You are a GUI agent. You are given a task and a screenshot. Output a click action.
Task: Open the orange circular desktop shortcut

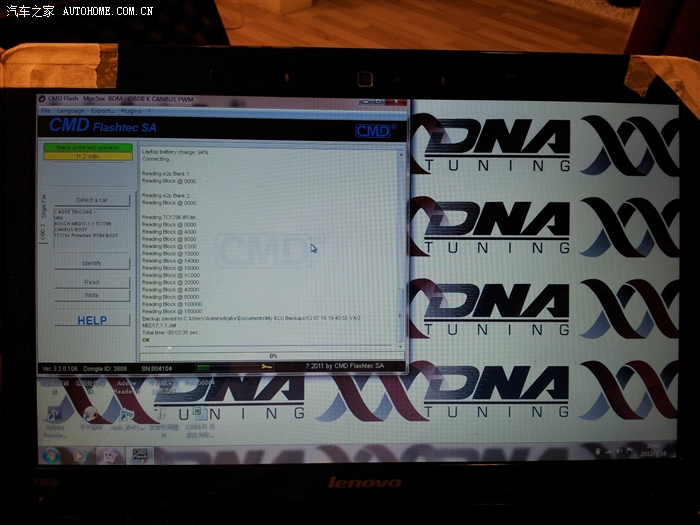[x=91, y=419]
